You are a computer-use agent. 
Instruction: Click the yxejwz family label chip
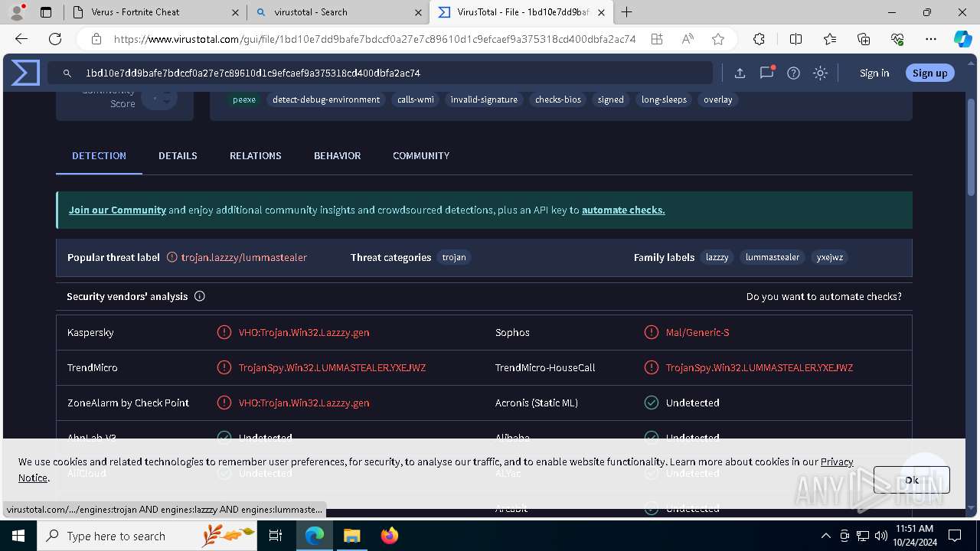830,257
